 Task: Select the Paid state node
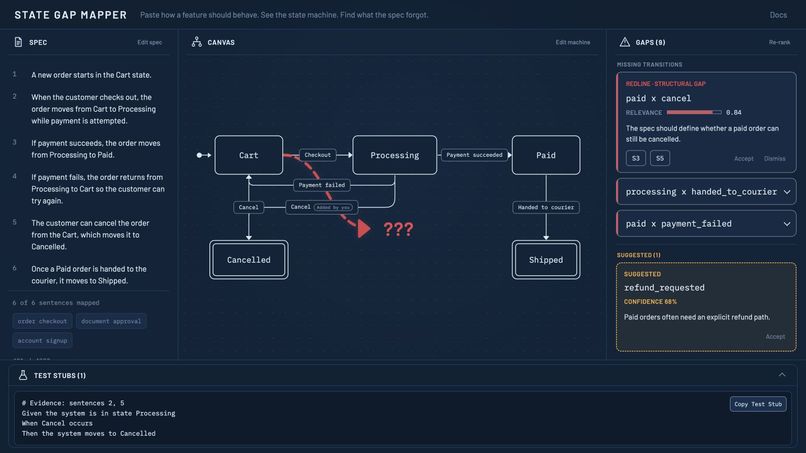click(x=546, y=155)
